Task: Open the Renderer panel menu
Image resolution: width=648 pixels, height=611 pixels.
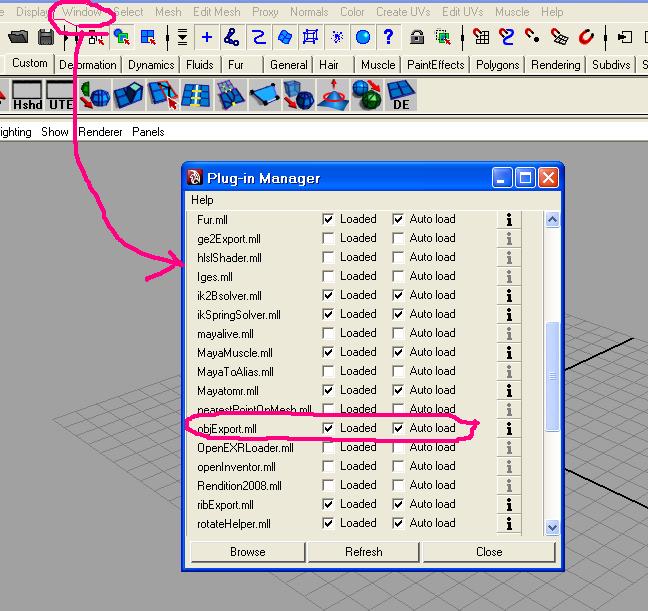Action: click(x=100, y=132)
